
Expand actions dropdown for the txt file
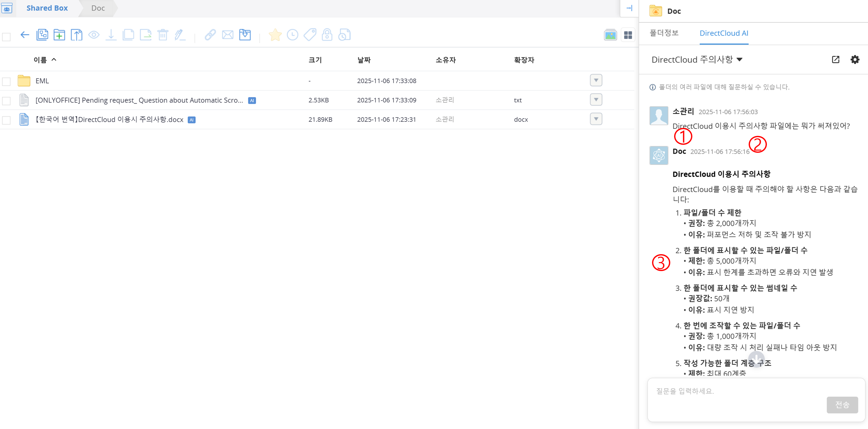pyautogui.click(x=596, y=100)
